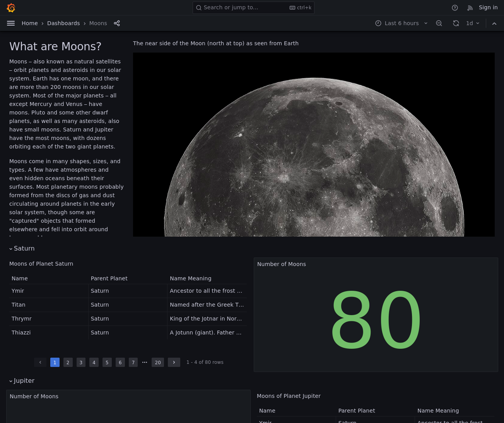Collapse the top toolbar with chevron-up
The height and width of the screenshot is (423, 504).
pyautogui.click(x=494, y=23)
